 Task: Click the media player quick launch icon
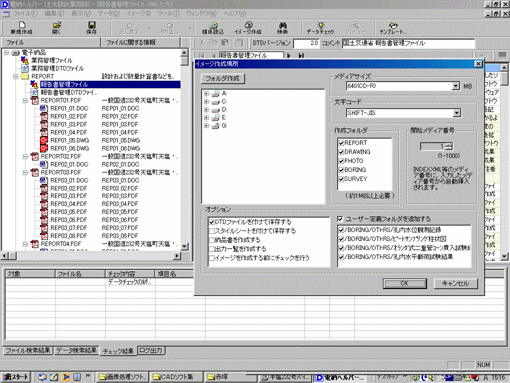(66, 377)
